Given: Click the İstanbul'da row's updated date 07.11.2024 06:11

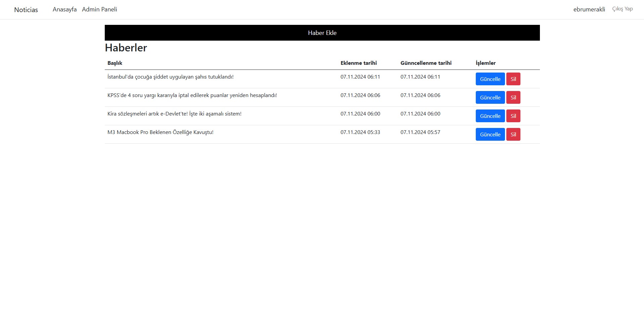Looking at the screenshot, I should (420, 77).
